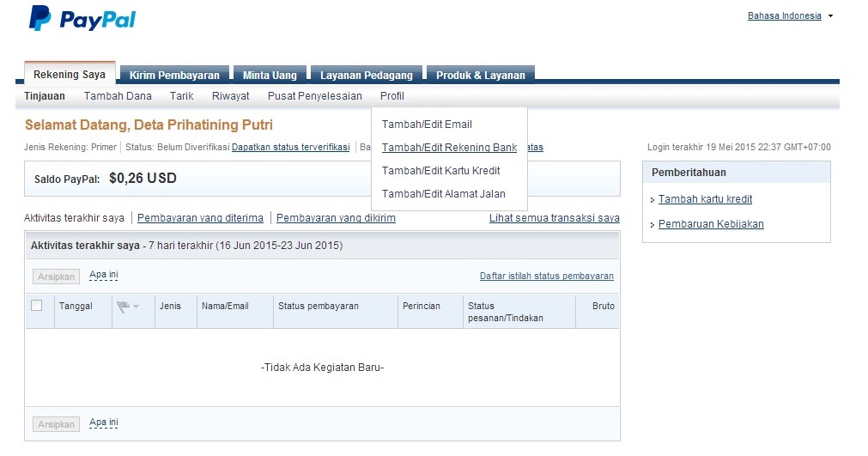Click the top Apa ini help link

pos(104,275)
